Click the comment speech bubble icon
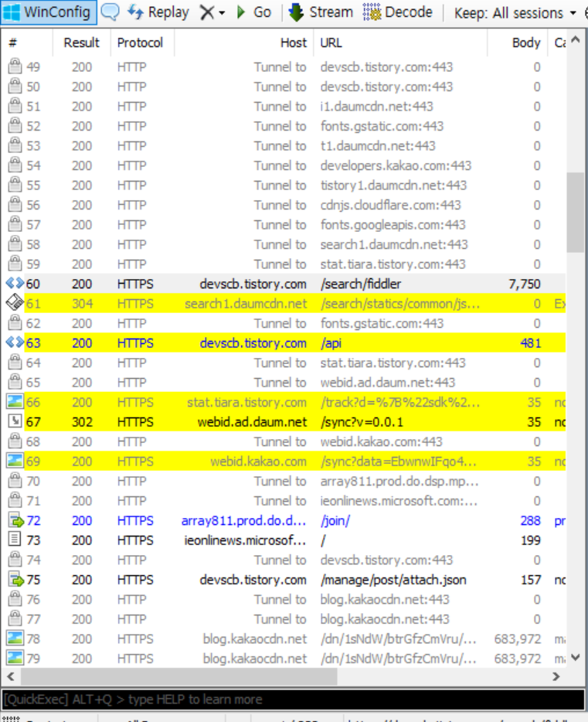Viewport: 588px width, 722px height. click(110, 12)
